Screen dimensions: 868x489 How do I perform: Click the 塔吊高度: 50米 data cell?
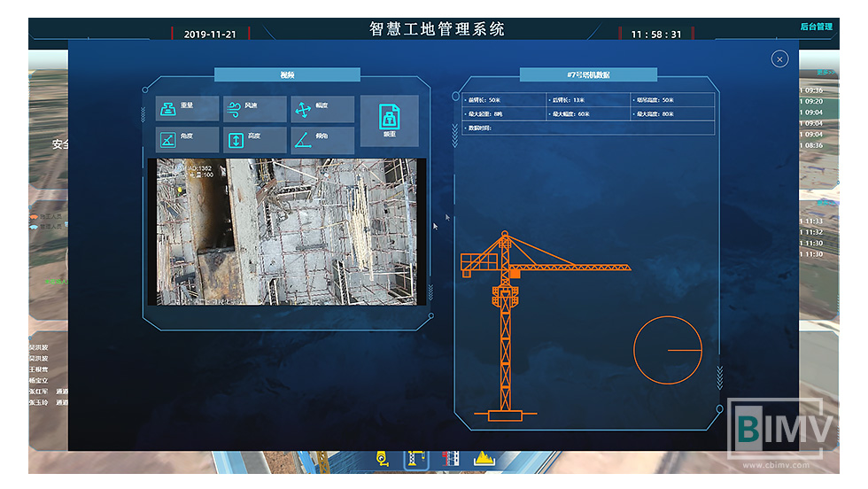[672, 100]
